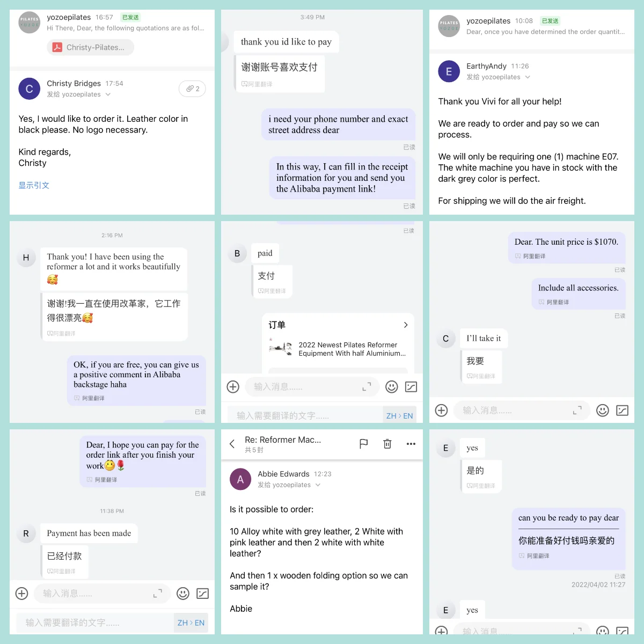Open emoji picker in paid chat
Image resolution: width=644 pixels, height=644 pixels.
click(x=392, y=387)
